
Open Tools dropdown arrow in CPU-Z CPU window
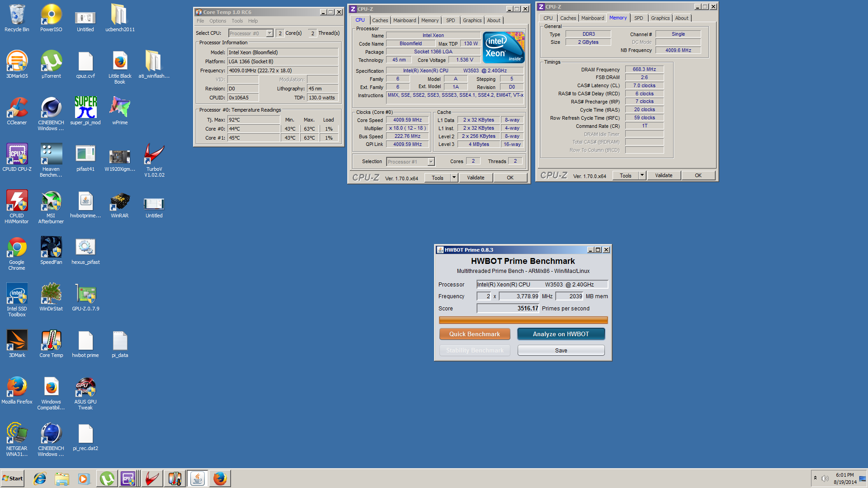click(454, 178)
